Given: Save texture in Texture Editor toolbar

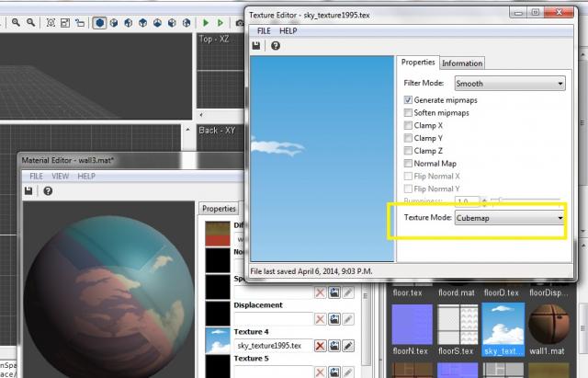Looking at the screenshot, I should click(258, 46).
